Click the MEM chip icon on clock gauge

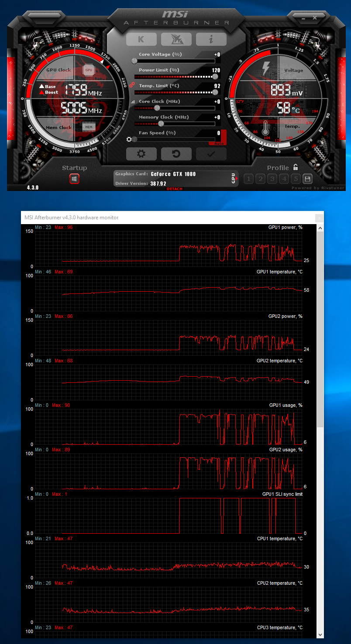[x=89, y=127]
